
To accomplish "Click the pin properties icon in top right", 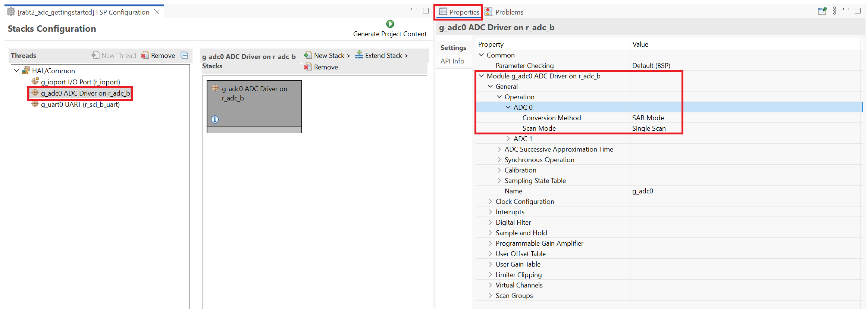I will tap(822, 11).
